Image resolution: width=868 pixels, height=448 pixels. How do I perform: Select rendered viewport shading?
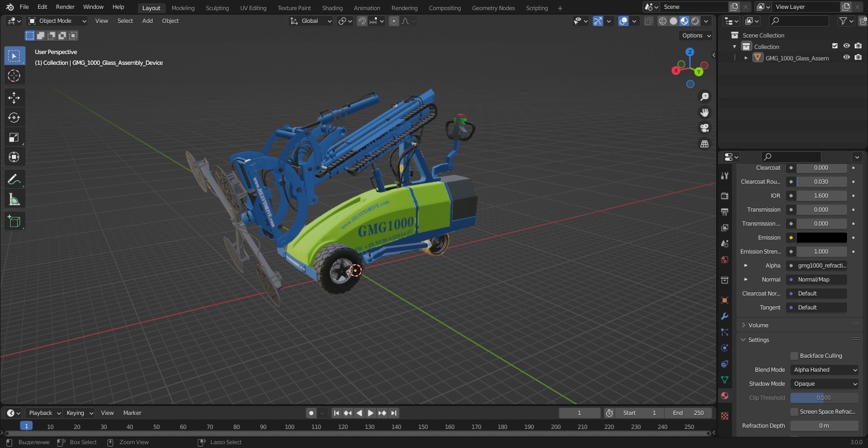pos(696,21)
